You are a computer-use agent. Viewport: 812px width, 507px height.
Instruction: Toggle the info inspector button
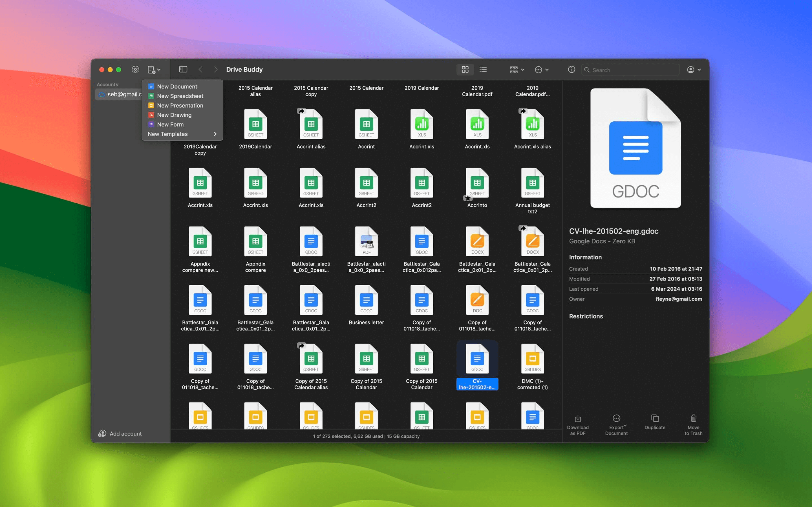(572, 69)
